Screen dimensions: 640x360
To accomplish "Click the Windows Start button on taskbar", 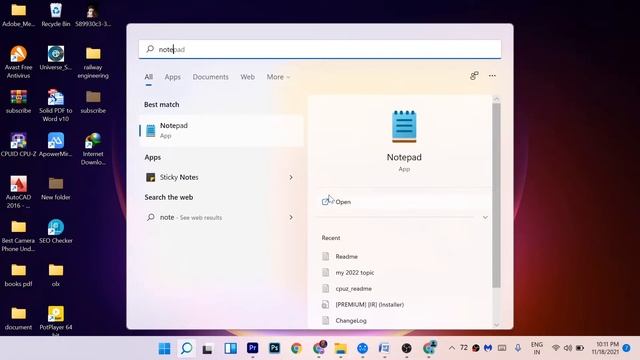I will (164, 348).
